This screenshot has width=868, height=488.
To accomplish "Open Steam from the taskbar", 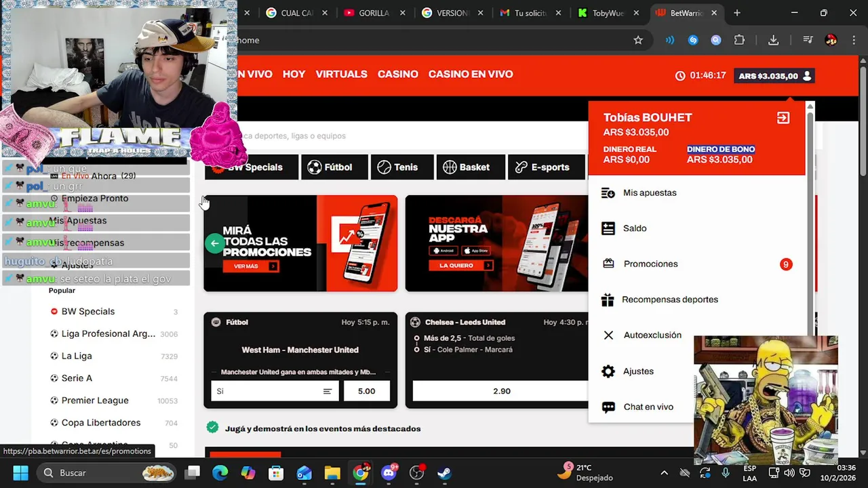I will coord(444,473).
